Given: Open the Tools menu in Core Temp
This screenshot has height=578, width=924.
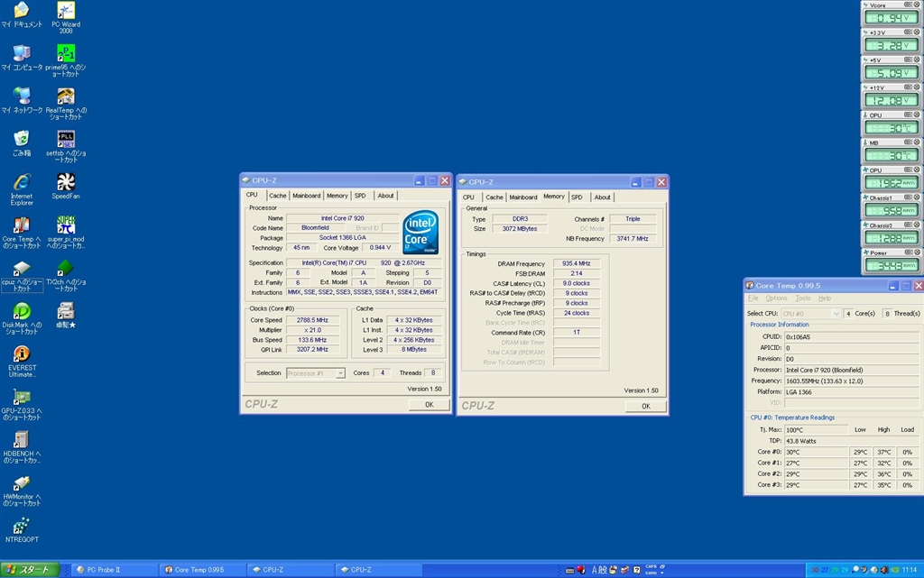Looking at the screenshot, I should (802, 298).
